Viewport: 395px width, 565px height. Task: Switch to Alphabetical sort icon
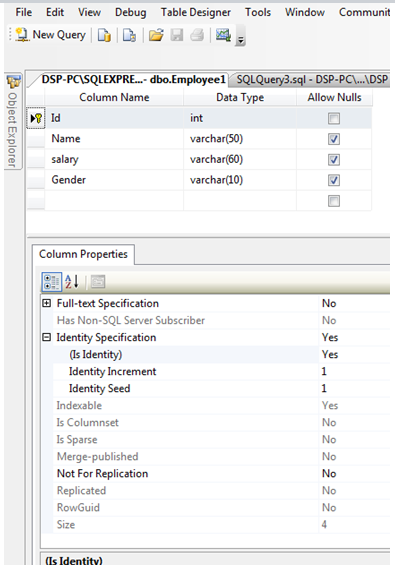(x=72, y=282)
